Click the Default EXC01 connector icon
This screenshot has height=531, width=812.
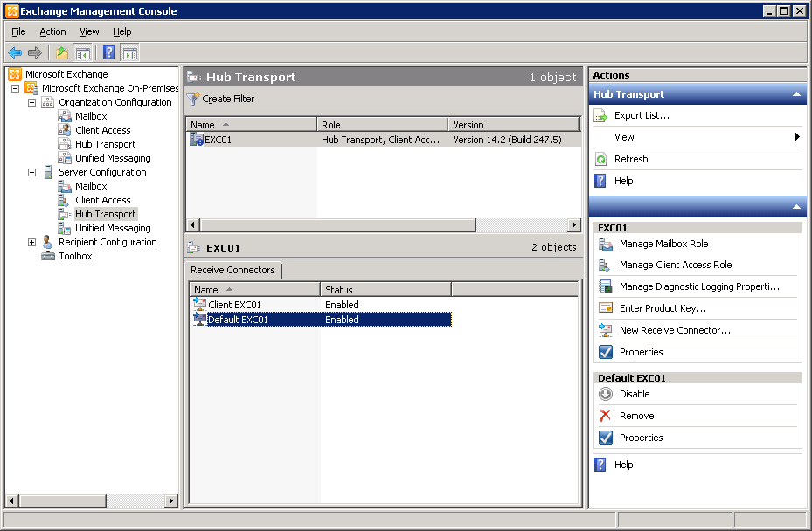[x=199, y=320]
